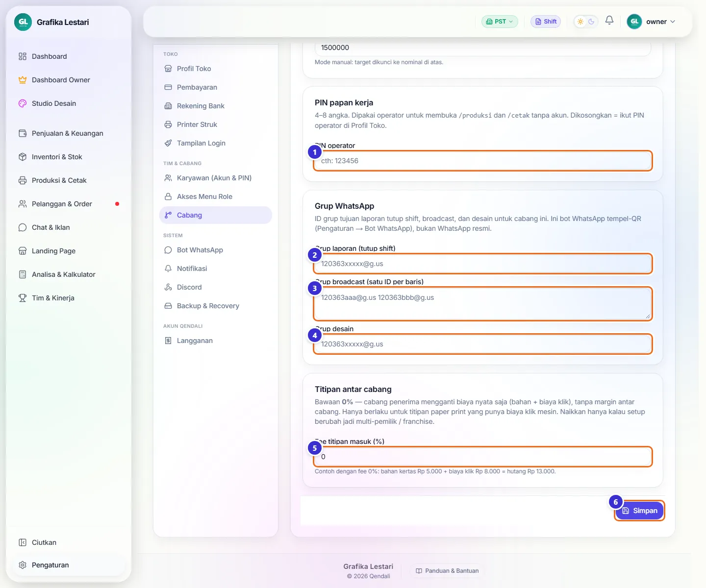The image size is (706, 588).
Task: Go to Rekening Bank settings
Action: coord(216,106)
